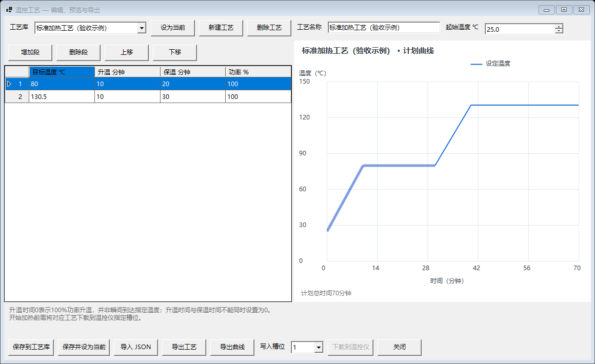Screen dimensions: 595x364
Task: Click the 目标温度 ℃ column header
Action: (62, 72)
